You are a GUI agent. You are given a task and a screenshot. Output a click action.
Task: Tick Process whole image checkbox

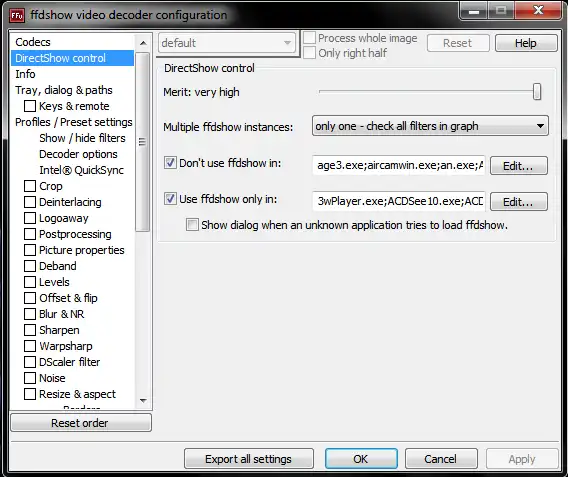point(309,38)
